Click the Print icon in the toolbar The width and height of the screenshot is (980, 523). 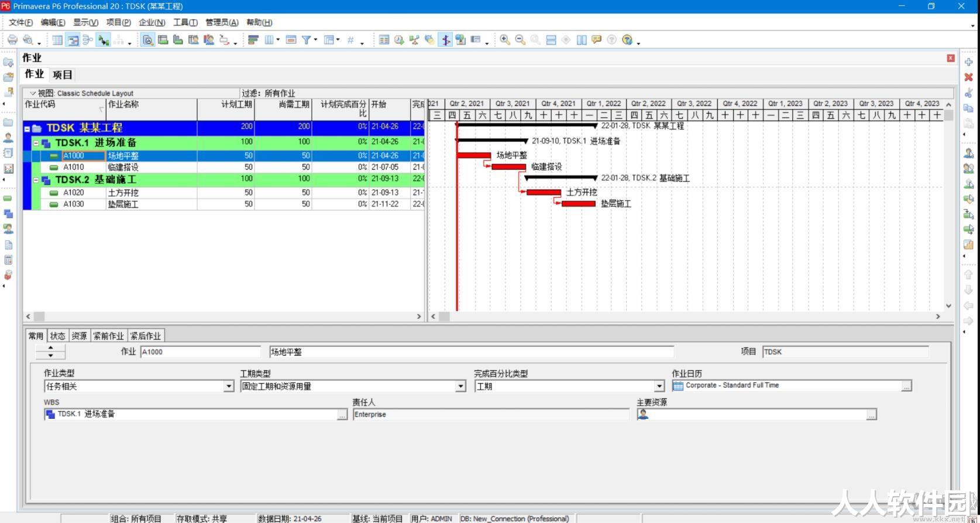[x=12, y=40]
